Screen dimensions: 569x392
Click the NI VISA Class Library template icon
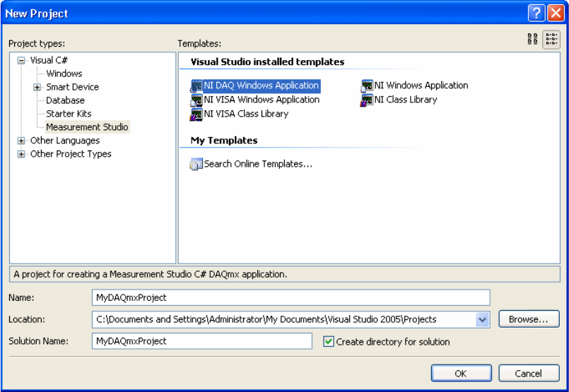click(x=196, y=114)
